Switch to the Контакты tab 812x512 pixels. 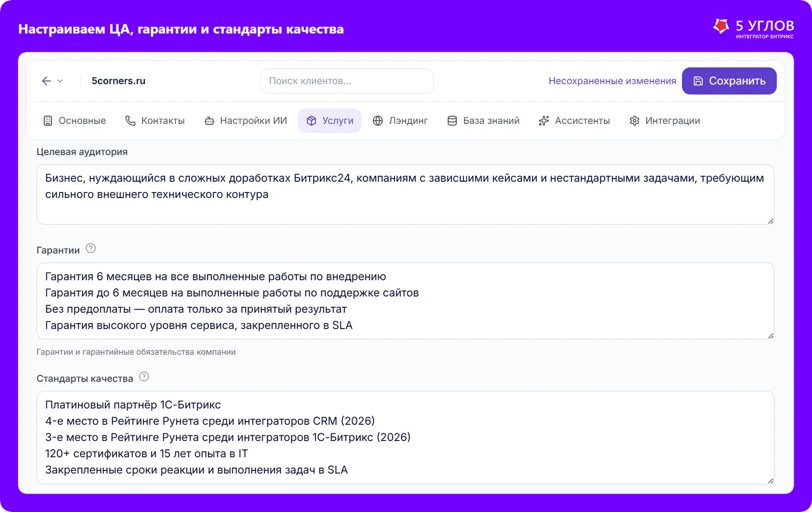[x=155, y=120]
